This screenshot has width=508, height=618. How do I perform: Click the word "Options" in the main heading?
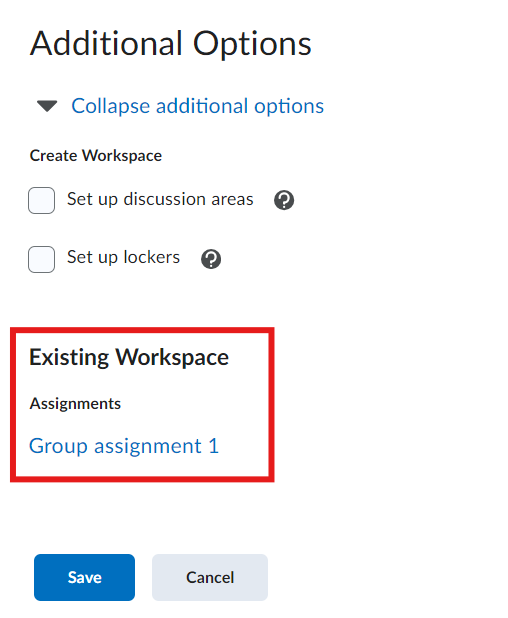pos(252,44)
